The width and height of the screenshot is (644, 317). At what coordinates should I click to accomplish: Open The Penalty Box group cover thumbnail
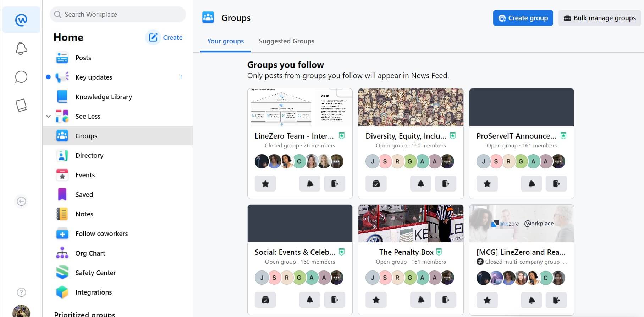click(x=411, y=224)
